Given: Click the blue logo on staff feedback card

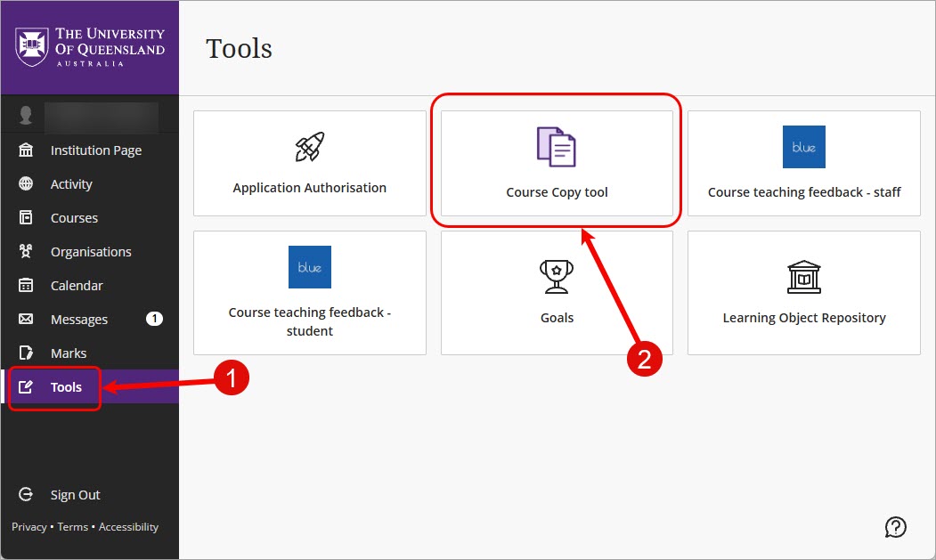Looking at the screenshot, I should pyautogui.click(x=804, y=147).
